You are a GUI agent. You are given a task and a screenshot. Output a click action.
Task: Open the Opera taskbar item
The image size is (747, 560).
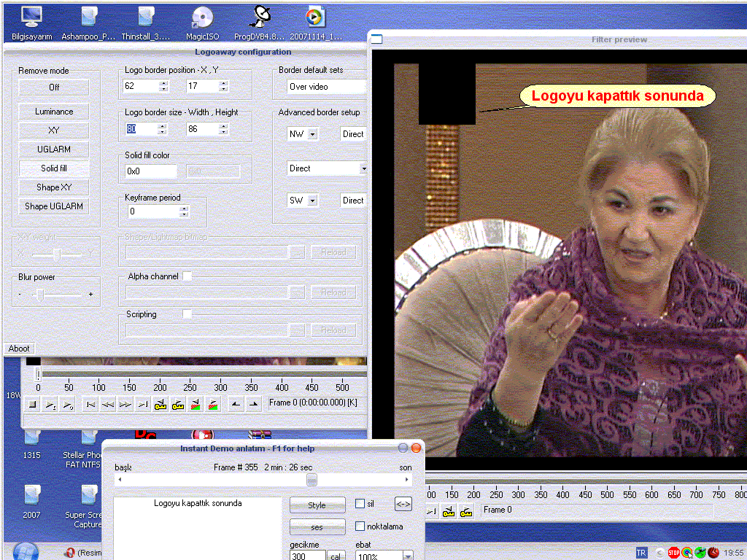tap(83, 553)
